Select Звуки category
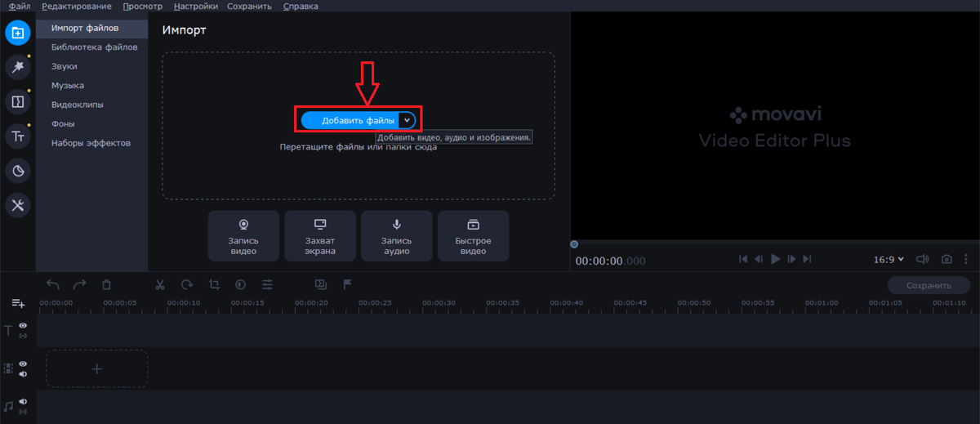The height and width of the screenshot is (424, 980). pos(91,66)
